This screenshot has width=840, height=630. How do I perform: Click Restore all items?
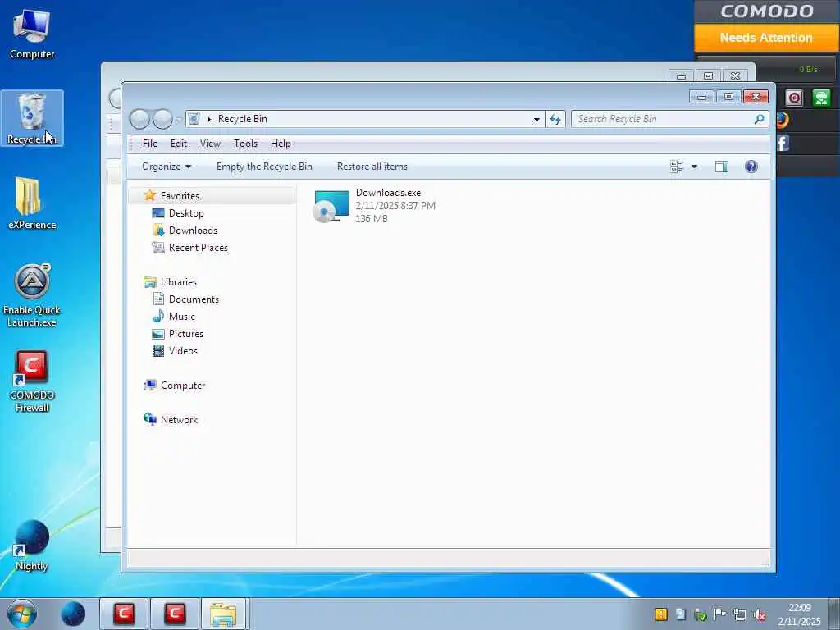(372, 167)
